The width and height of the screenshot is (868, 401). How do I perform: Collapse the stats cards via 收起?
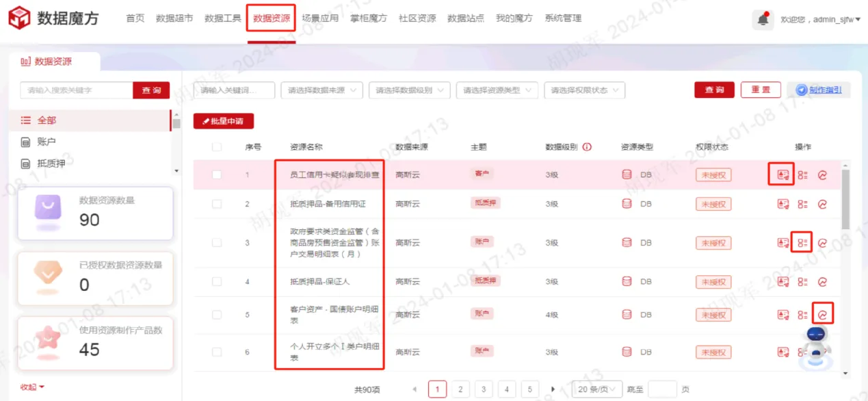[32, 387]
